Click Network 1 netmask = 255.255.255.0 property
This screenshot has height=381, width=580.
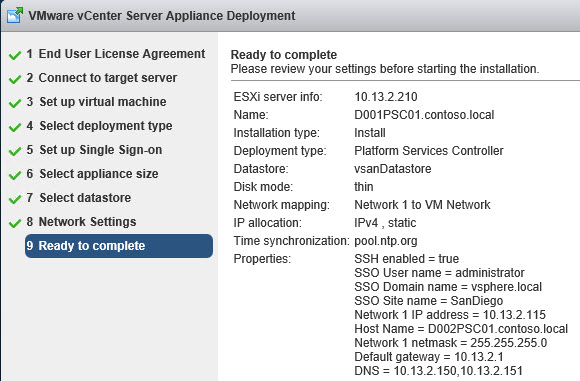coord(451,343)
